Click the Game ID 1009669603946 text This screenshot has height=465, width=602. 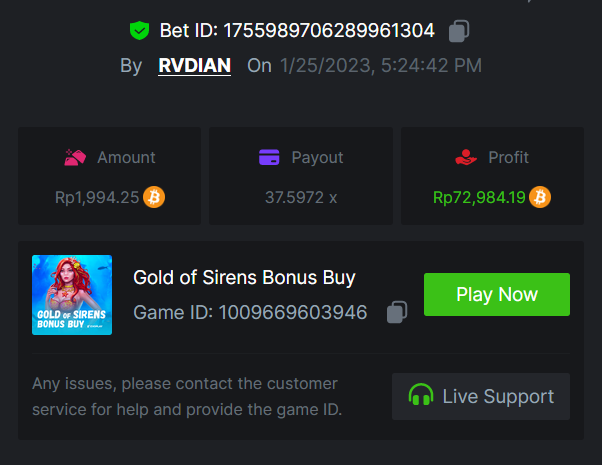click(250, 313)
